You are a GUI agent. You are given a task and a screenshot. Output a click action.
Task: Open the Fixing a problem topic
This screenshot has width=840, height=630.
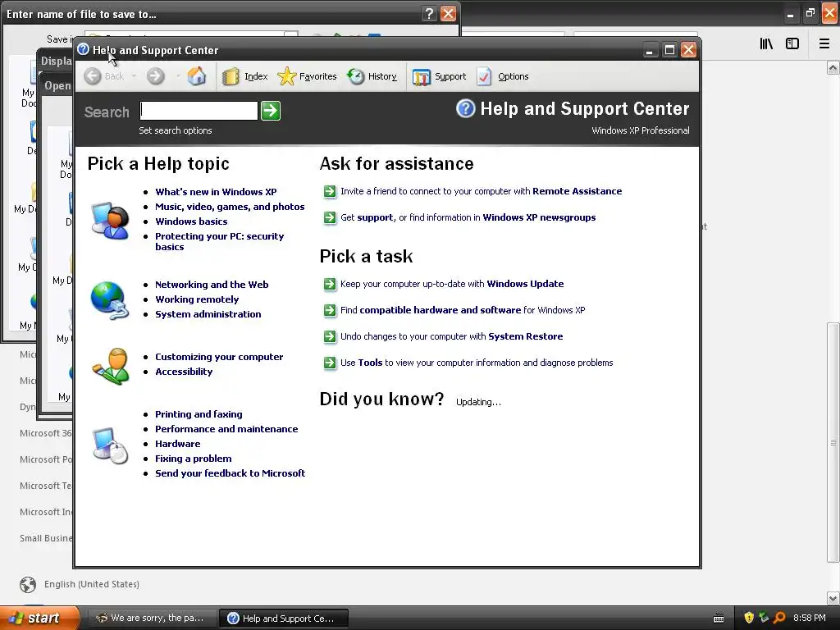pos(193,459)
